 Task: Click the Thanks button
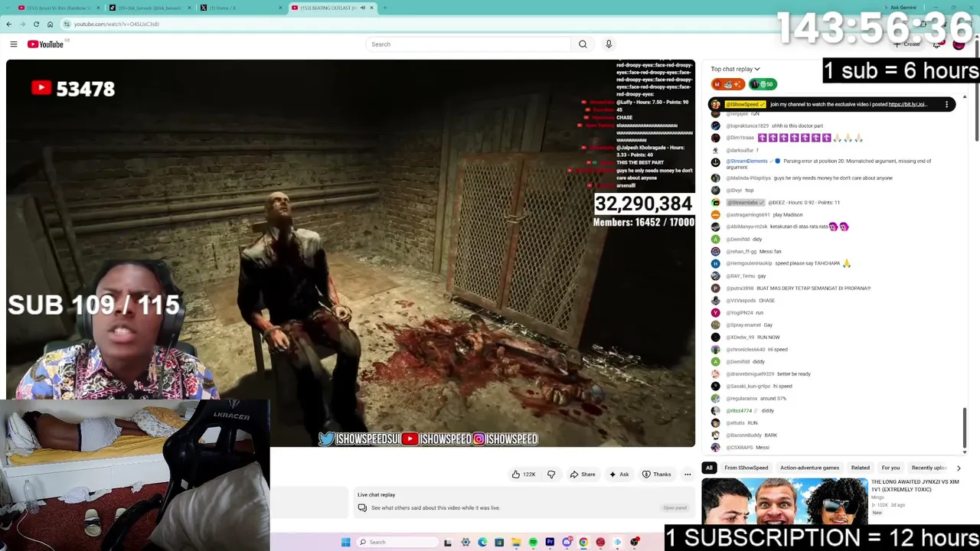click(x=656, y=474)
